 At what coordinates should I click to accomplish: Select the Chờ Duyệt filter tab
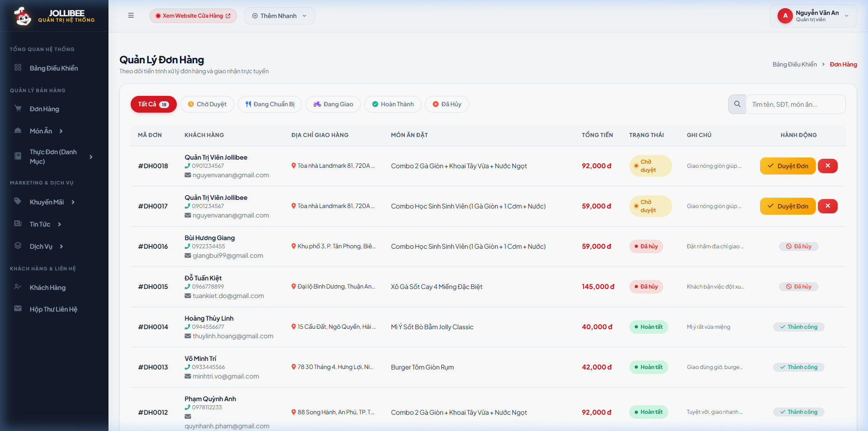coord(207,104)
